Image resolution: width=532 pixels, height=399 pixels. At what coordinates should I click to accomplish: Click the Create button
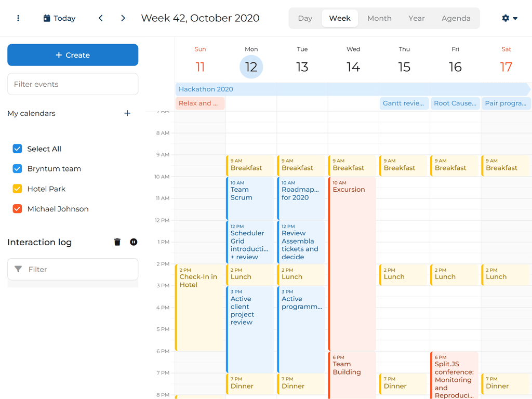(x=73, y=55)
